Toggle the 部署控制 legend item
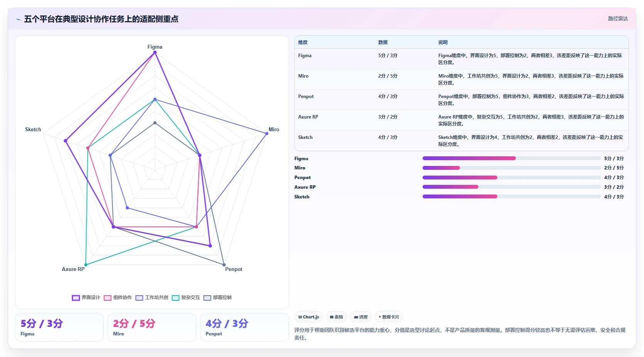The width and height of the screenshot is (644, 357). tap(218, 298)
